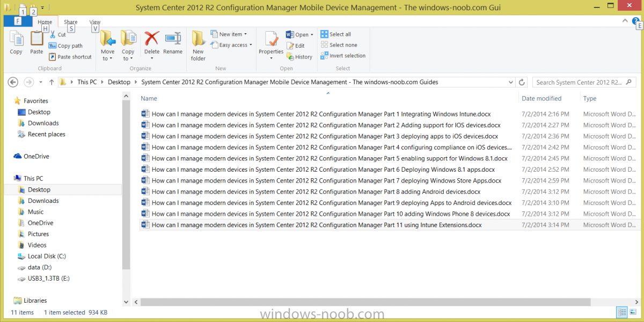Switch to Share ribbon tab
This screenshot has height=322, width=644.
pyautogui.click(x=71, y=22)
